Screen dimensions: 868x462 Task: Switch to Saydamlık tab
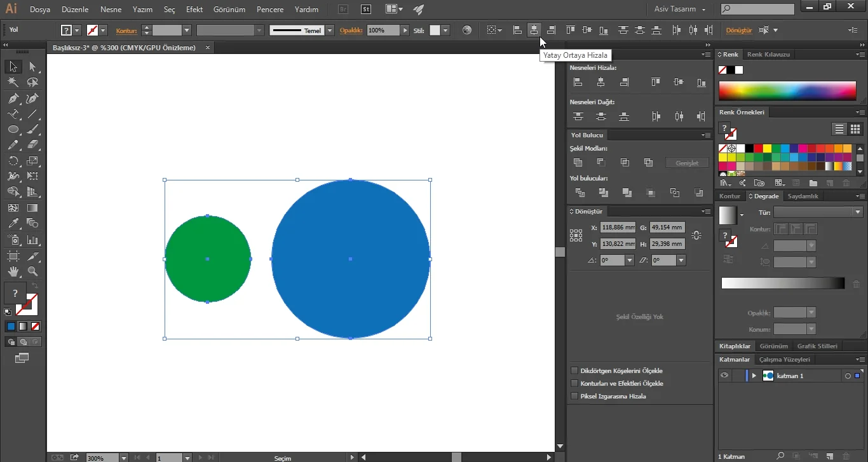803,196
